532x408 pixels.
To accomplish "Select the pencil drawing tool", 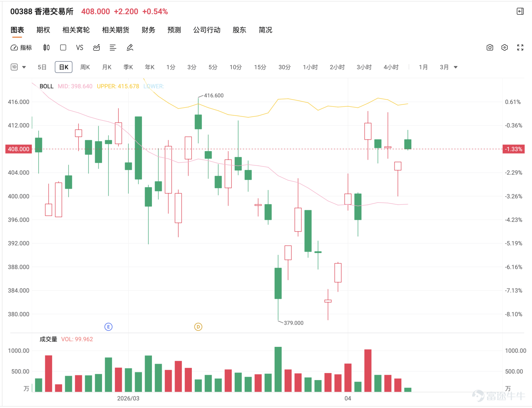I will [x=130, y=48].
